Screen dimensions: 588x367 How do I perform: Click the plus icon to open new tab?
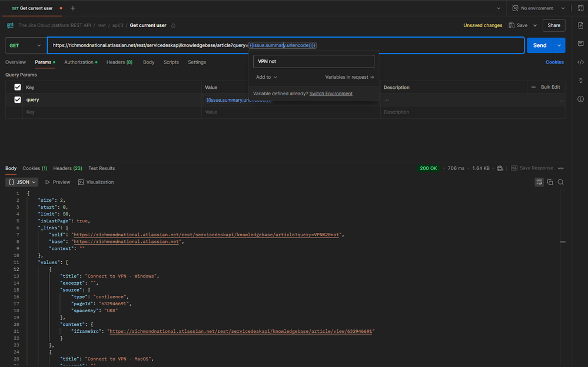click(x=73, y=8)
